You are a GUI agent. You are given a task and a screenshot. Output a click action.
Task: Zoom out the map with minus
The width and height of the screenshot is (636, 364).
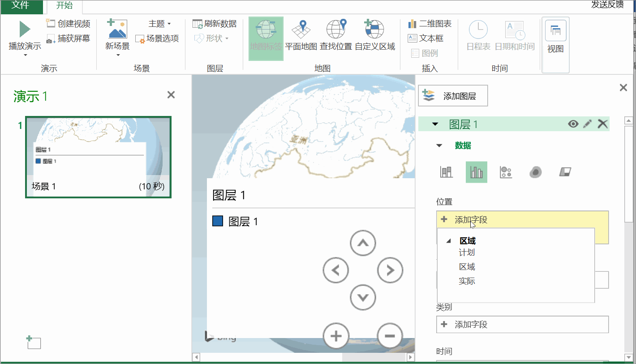pos(390,336)
